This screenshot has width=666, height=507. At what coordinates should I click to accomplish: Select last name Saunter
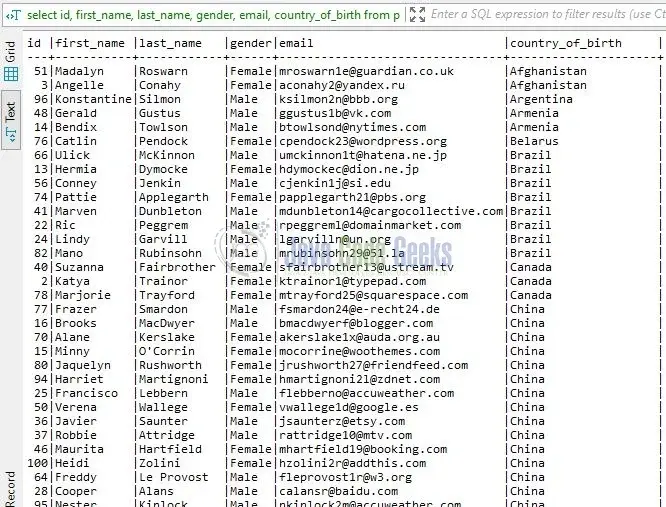(x=164, y=422)
